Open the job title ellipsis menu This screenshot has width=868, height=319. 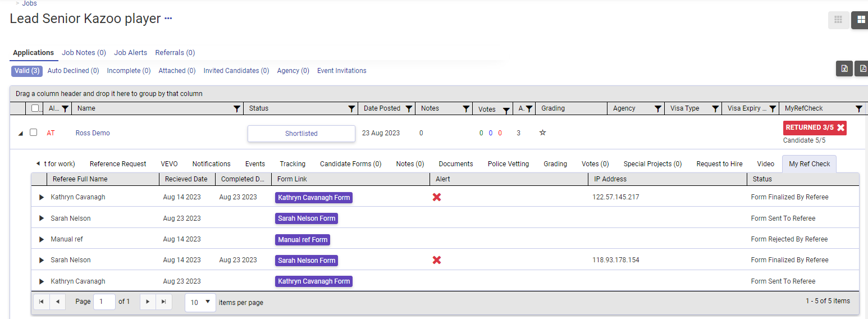[x=168, y=19]
